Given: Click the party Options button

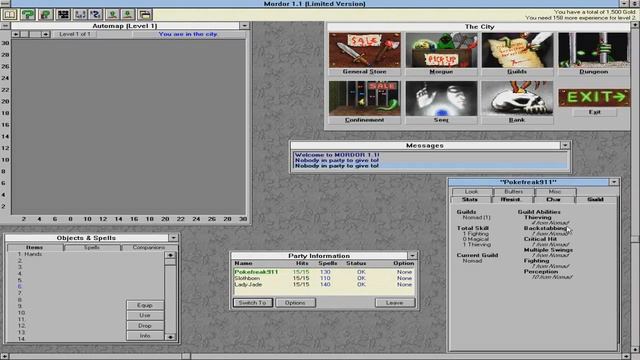Looking at the screenshot, I should [x=295, y=303].
